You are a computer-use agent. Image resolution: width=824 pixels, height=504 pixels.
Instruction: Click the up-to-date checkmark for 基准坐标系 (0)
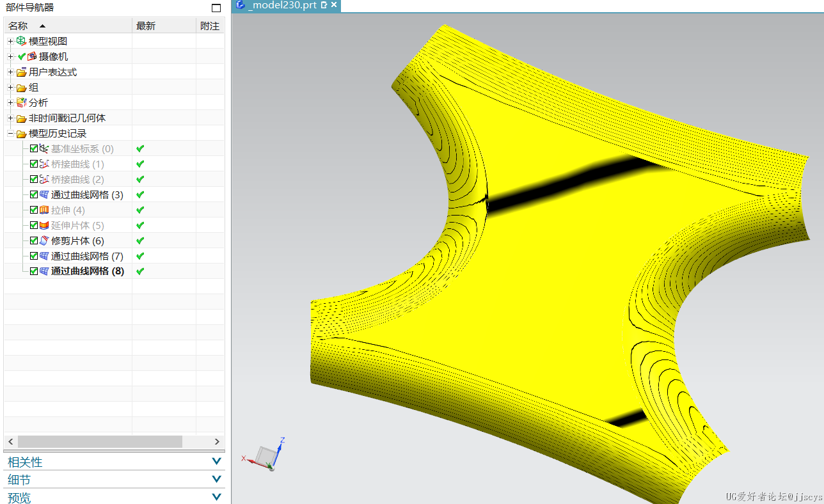point(140,148)
